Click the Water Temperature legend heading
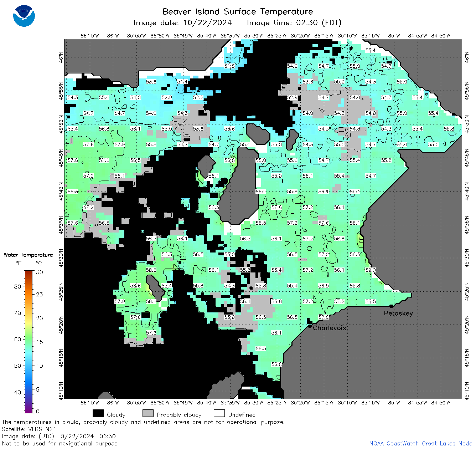Image resolution: width=476 pixels, height=449 pixels. (28, 255)
